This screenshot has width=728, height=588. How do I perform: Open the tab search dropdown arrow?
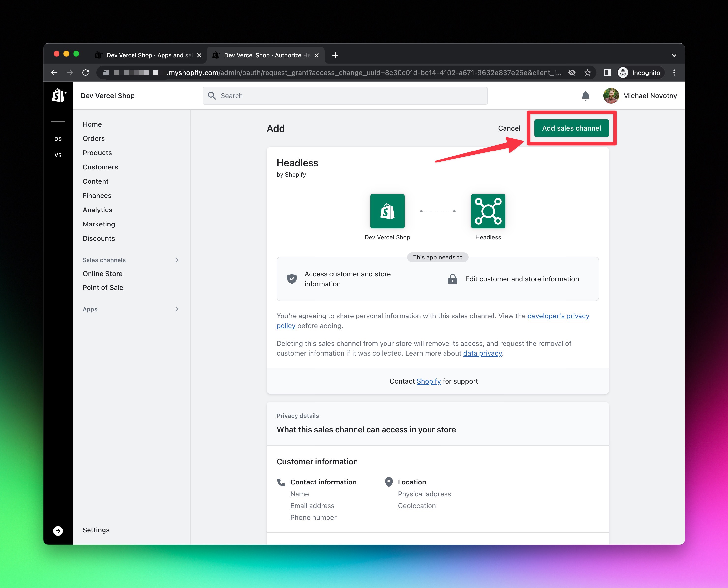(x=674, y=55)
